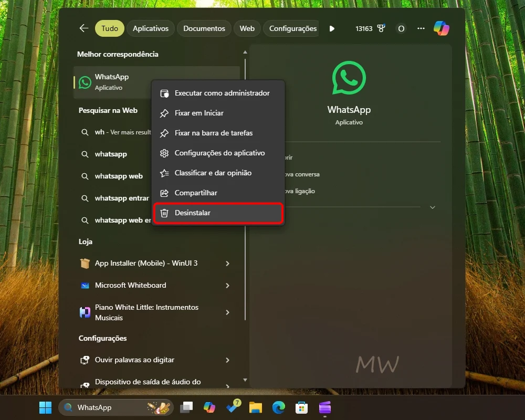Click the share icon beside Compartilhar

pos(164,193)
